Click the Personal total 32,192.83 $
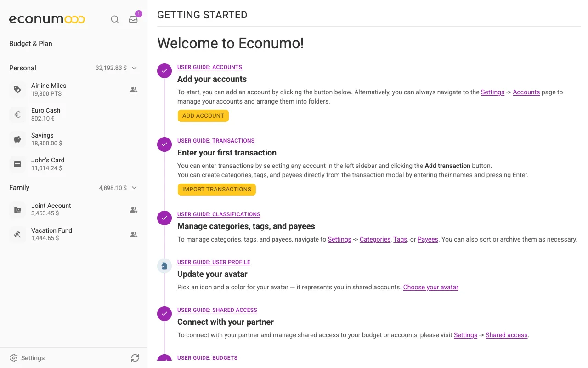This screenshot has height=368, width=588. click(x=111, y=68)
